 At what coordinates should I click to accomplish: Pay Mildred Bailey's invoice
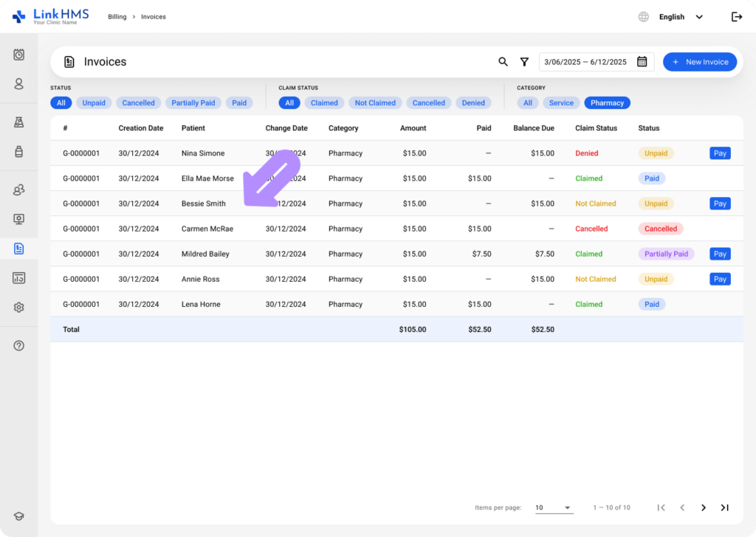tap(720, 254)
